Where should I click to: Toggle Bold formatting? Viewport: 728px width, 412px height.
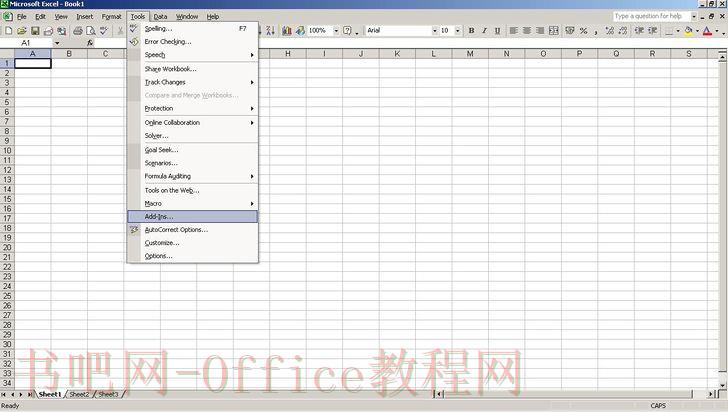tap(471, 31)
